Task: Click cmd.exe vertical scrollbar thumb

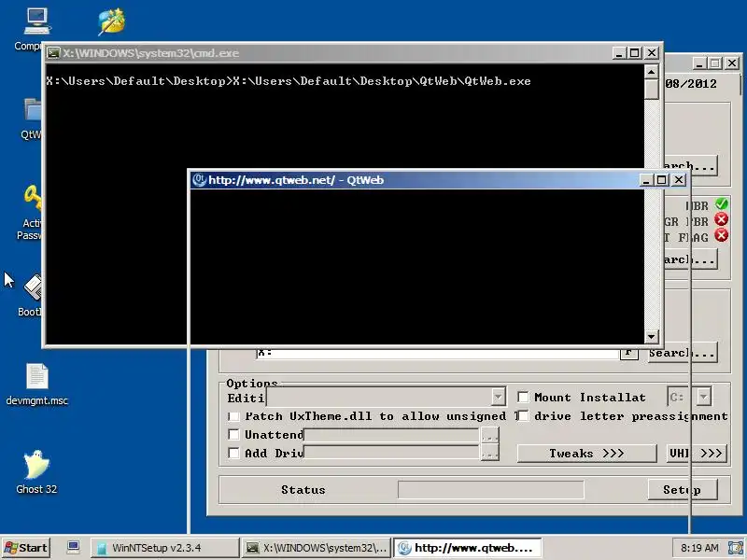Action: pyautogui.click(x=651, y=90)
